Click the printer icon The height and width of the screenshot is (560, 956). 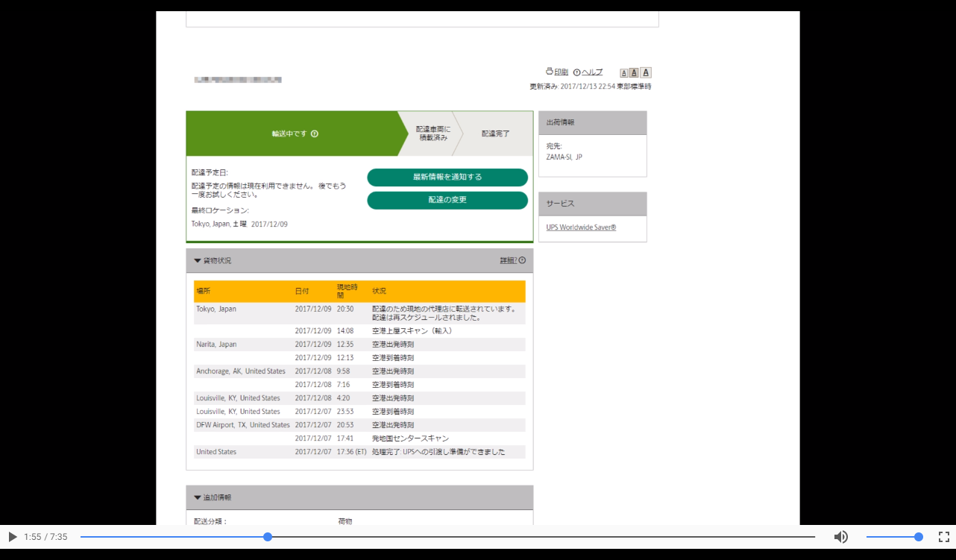tap(550, 72)
